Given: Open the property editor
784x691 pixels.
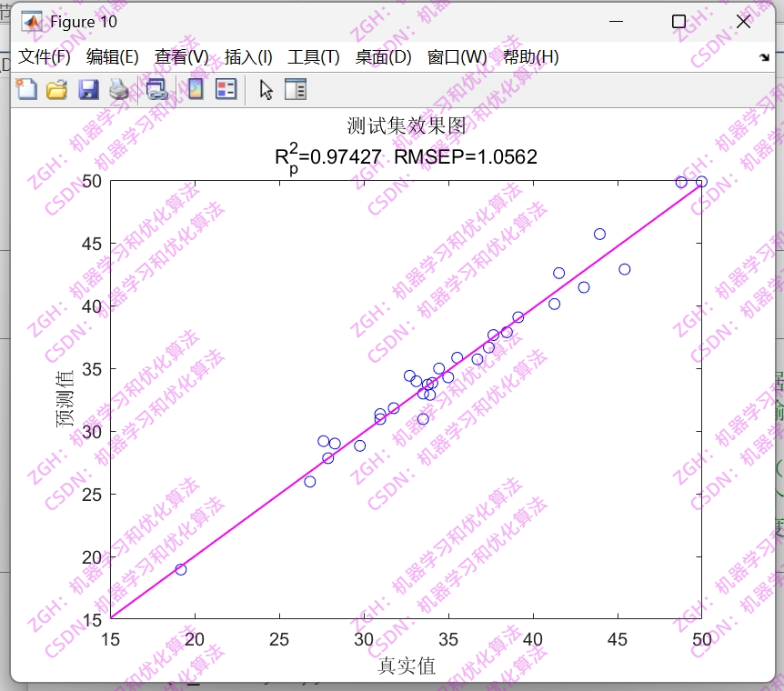Looking at the screenshot, I should click(296, 88).
